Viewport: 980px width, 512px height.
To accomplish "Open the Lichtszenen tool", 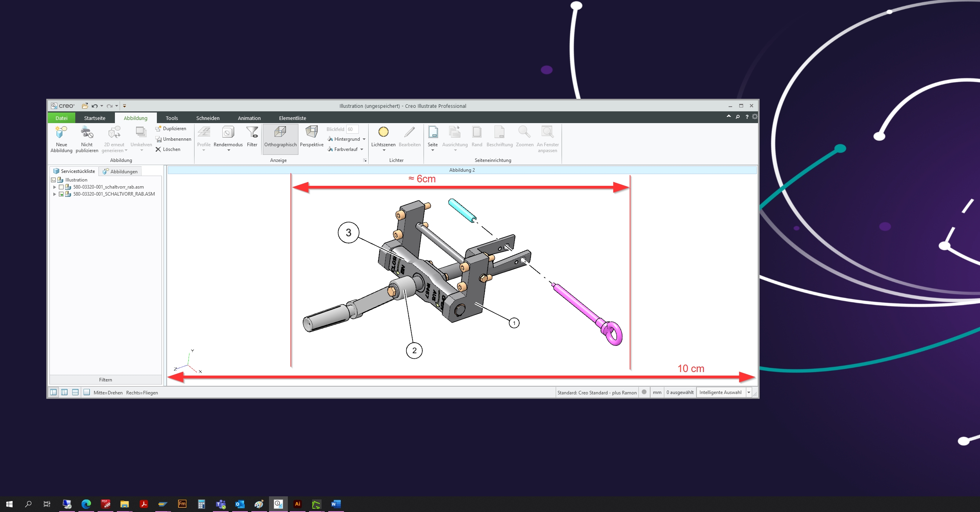I will coord(384,137).
